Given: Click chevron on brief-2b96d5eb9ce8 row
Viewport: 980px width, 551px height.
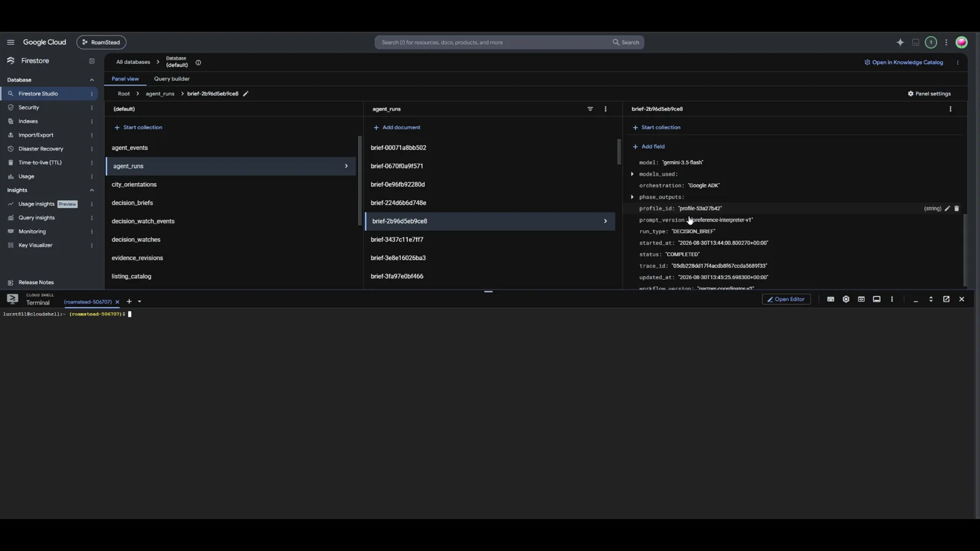Looking at the screenshot, I should (x=605, y=221).
